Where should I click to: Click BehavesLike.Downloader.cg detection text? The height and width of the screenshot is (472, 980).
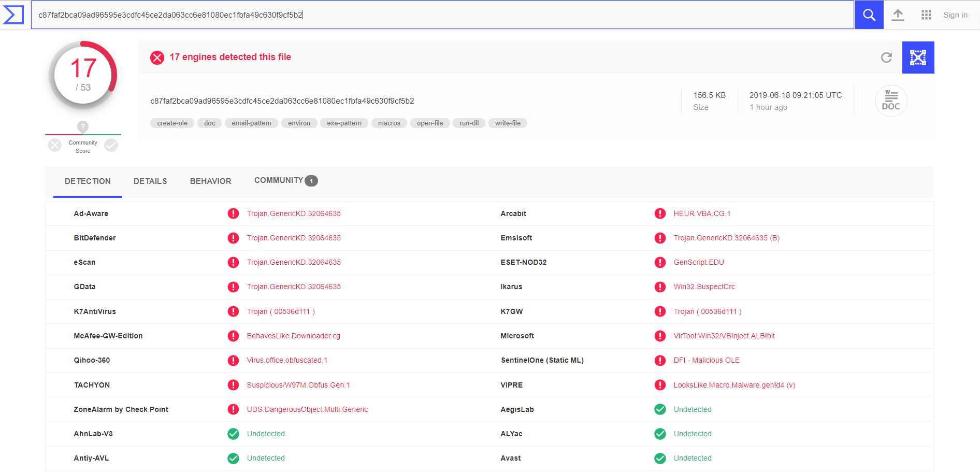[x=294, y=336]
